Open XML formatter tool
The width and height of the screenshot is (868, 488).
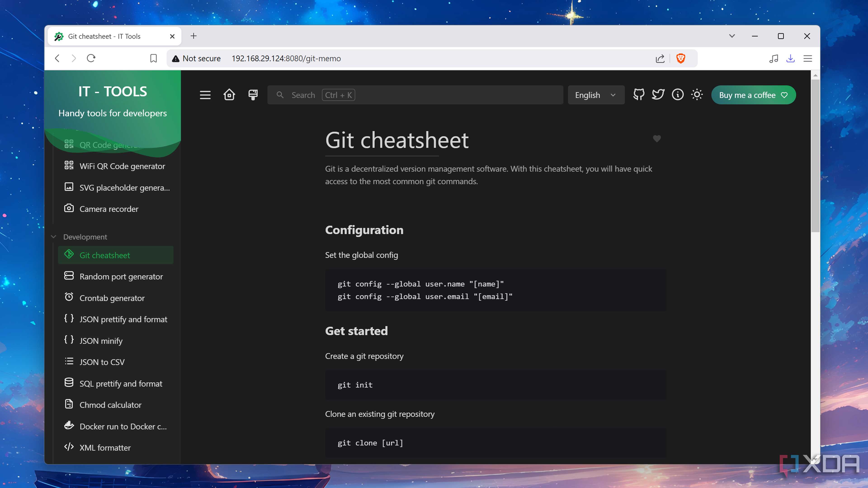116,448
